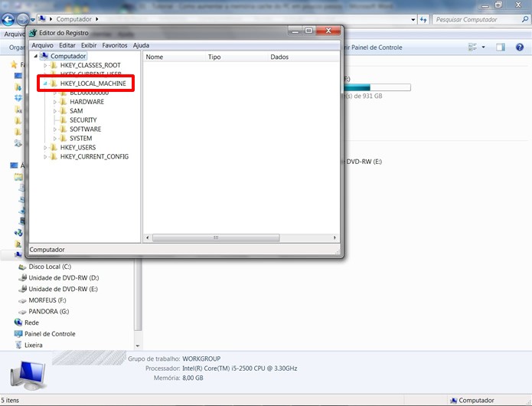Open the recent locations dropdown arrow

click(x=33, y=20)
